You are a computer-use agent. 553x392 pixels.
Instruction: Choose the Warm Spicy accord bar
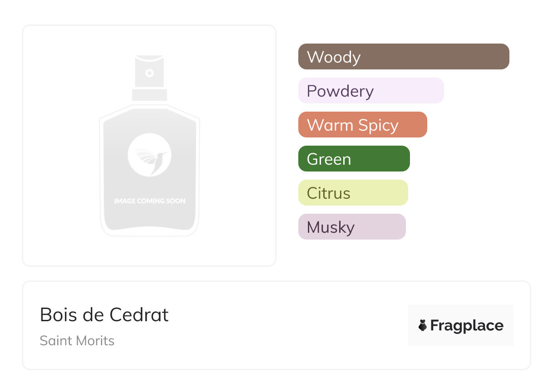coord(411,125)
